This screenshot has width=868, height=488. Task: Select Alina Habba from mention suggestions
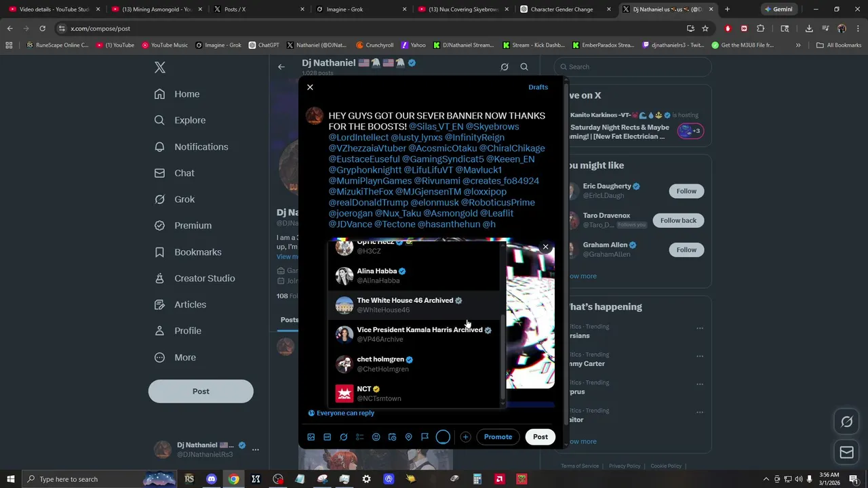[415, 275]
